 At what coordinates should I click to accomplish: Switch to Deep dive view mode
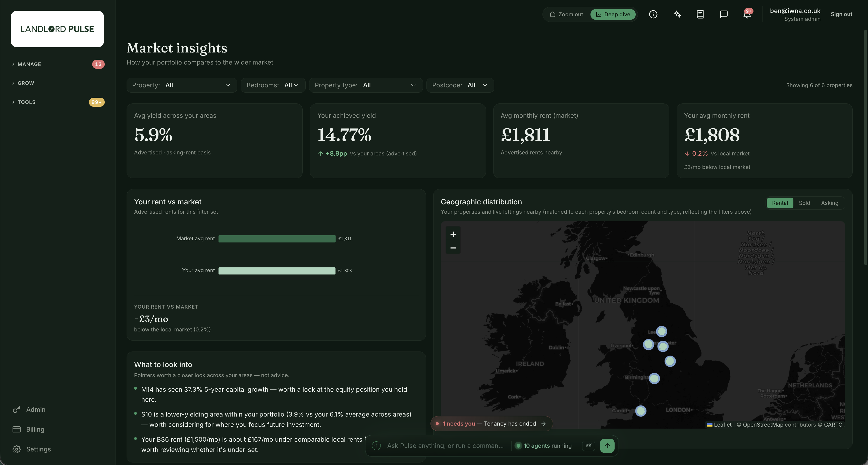tap(613, 14)
